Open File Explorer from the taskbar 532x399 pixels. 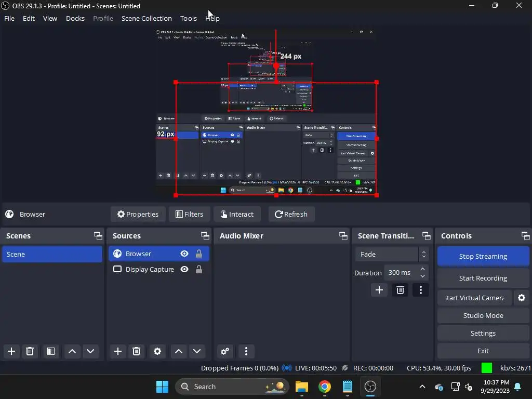pyautogui.click(x=302, y=387)
